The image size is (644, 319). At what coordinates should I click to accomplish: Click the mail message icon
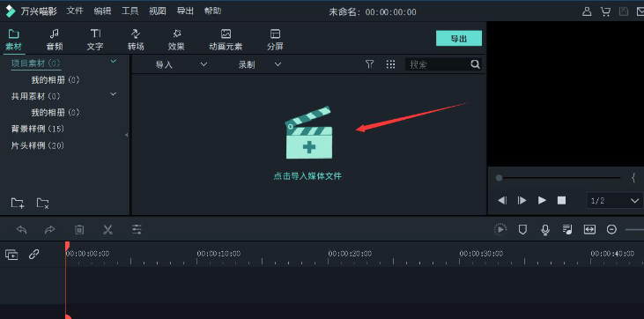pos(640,11)
